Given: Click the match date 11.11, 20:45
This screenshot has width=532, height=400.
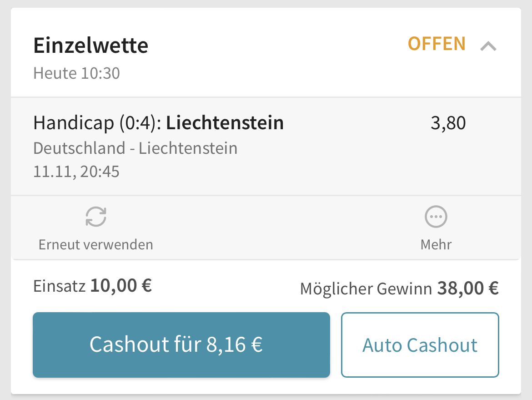Looking at the screenshot, I should click(x=76, y=172).
